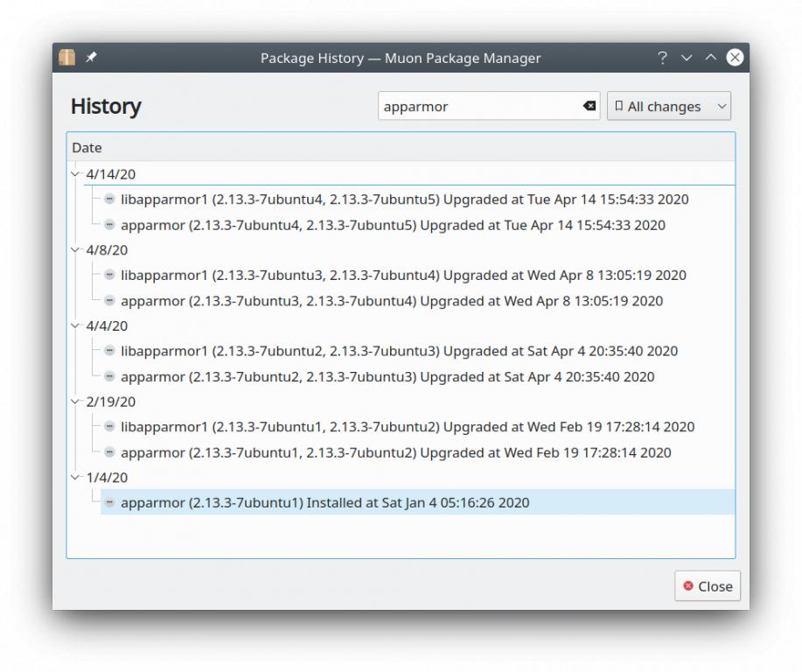Click the question mark help icon
Image resolution: width=802 pixels, height=672 pixels.
(662, 58)
